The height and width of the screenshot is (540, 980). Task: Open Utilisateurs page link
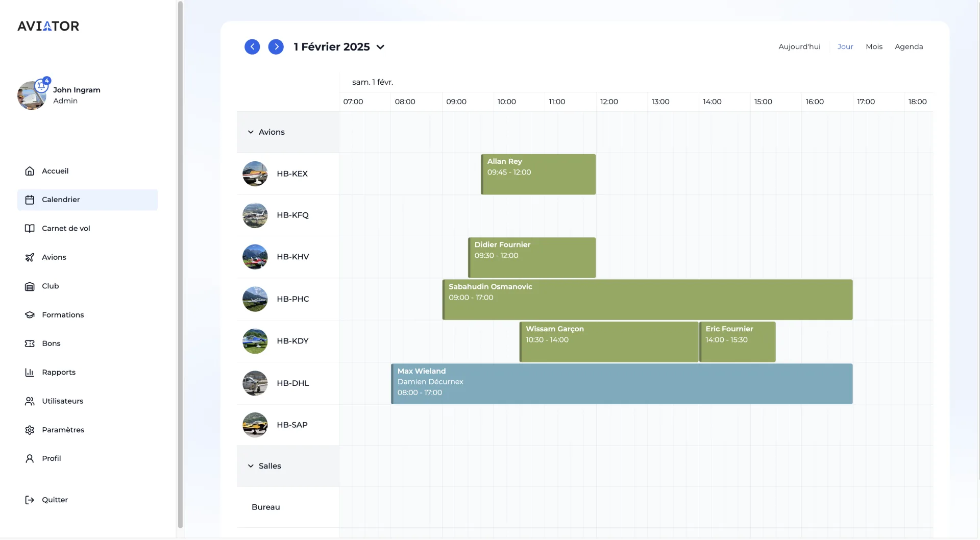tap(62, 401)
